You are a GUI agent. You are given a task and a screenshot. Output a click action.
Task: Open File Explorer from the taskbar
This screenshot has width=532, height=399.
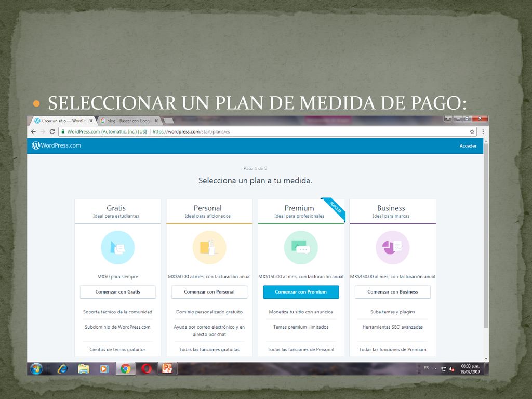(x=84, y=369)
